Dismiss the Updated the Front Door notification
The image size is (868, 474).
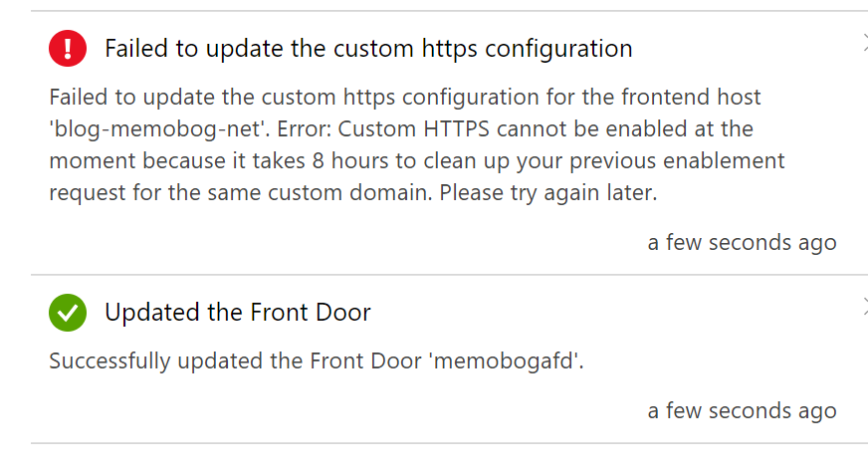pyautogui.click(x=864, y=307)
